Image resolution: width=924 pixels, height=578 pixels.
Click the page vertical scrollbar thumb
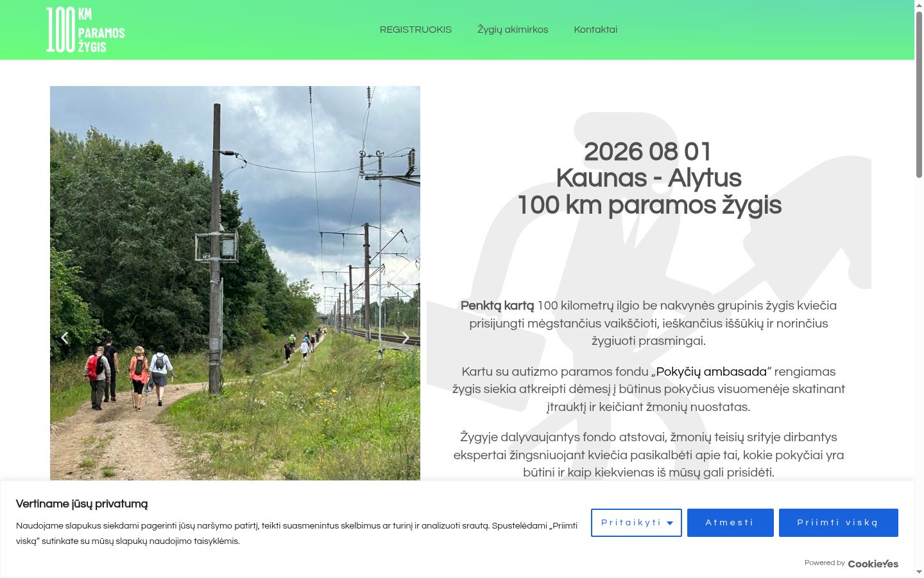click(919, 93)
